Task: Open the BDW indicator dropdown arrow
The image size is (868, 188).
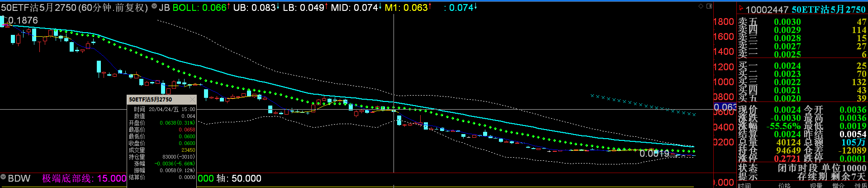Action: [3, 178]
